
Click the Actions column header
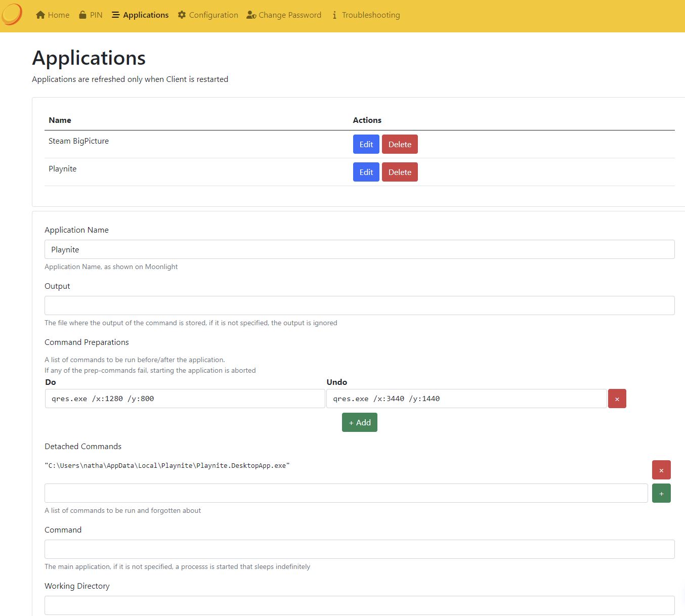(367, 120)
